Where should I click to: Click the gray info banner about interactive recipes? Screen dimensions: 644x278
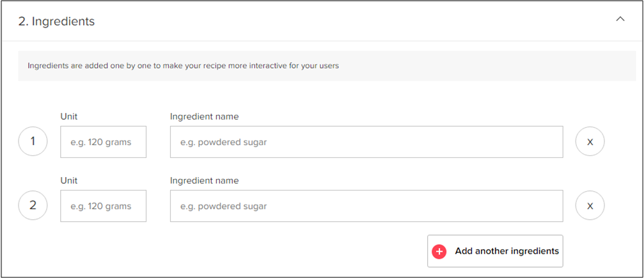pos(327,66)
